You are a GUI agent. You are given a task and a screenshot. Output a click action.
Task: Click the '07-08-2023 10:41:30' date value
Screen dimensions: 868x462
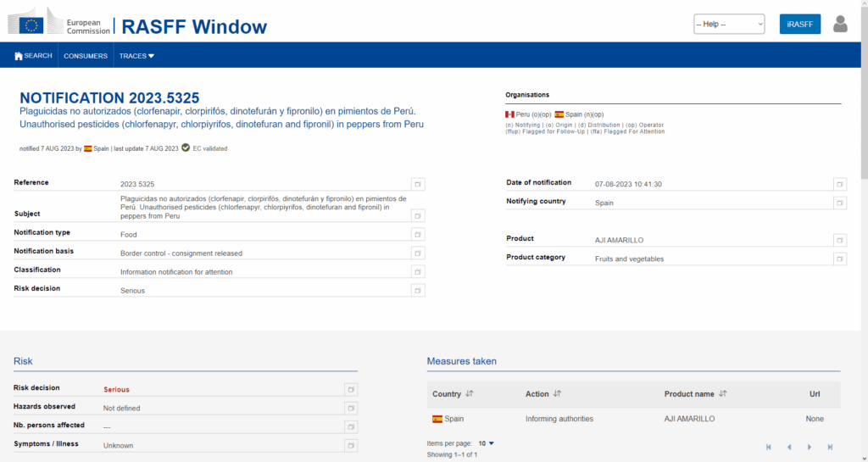628,184
